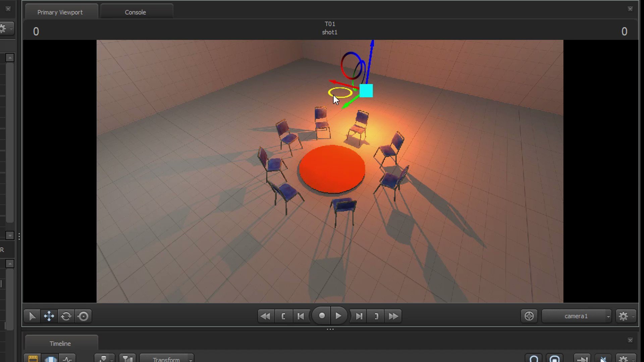
Task: Activate the Move tool in the viewport toolbar
Action: (49, 316)
